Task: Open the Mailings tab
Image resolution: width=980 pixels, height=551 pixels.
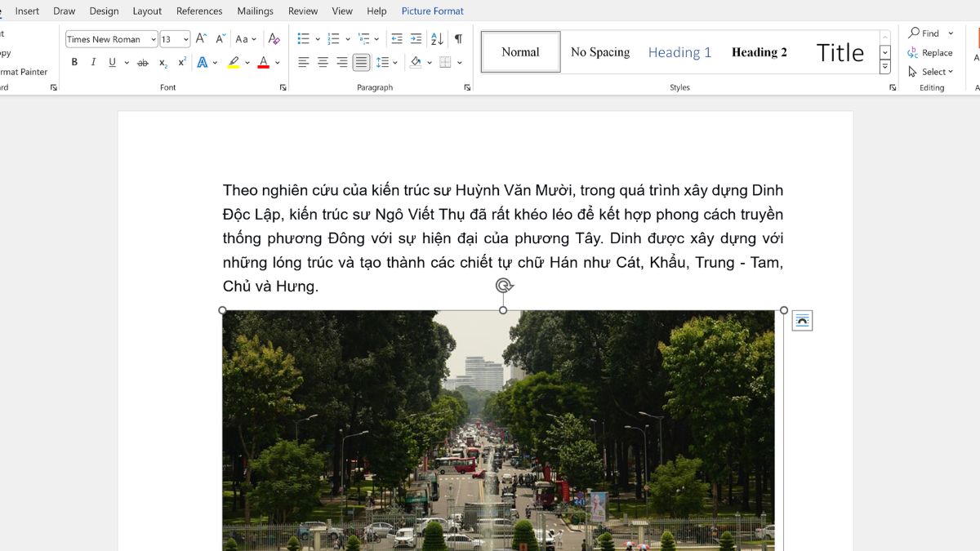Action: click(x=256, y=11)
